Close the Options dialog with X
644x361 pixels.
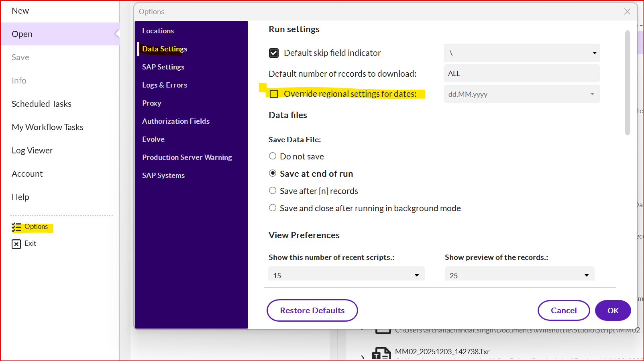[627, 12]
